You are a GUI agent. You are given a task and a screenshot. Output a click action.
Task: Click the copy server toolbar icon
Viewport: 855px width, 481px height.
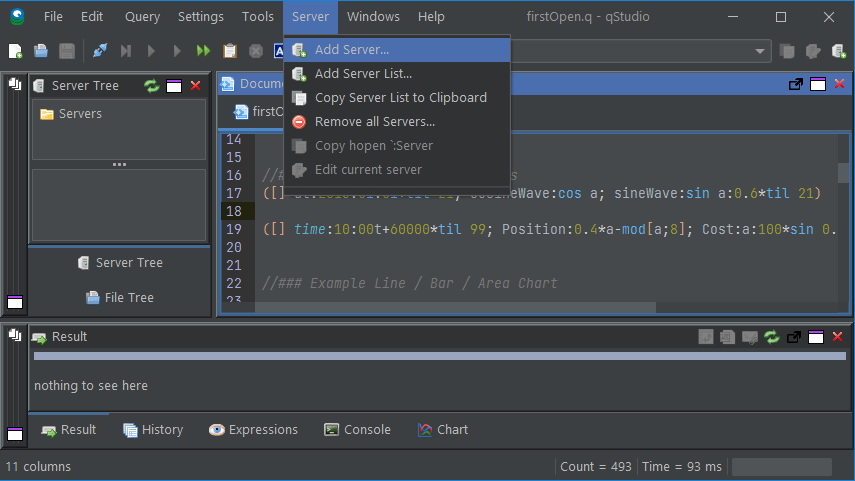(x=787, y=51)
